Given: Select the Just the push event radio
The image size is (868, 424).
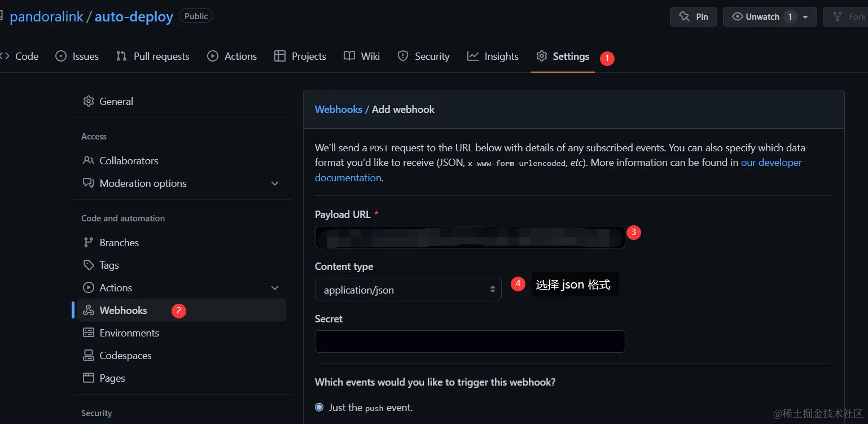Looking at the screenshot, I should 319,407.
